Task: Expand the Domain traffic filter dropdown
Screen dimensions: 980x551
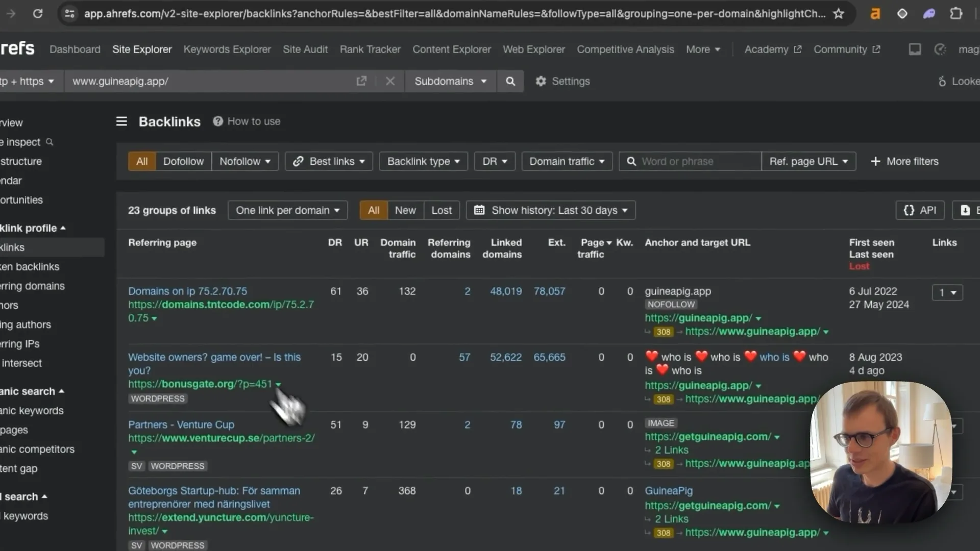Action: coord(567,161)
